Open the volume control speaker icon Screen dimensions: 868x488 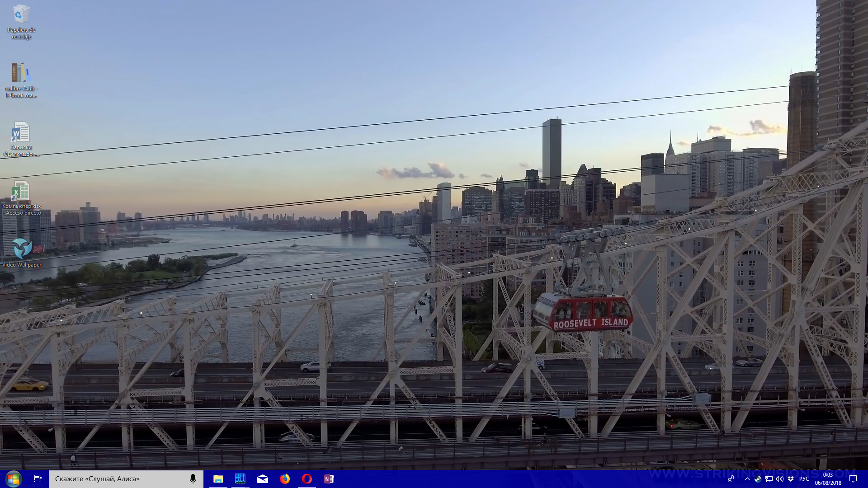pyautogui.click(x=779, y=479)
